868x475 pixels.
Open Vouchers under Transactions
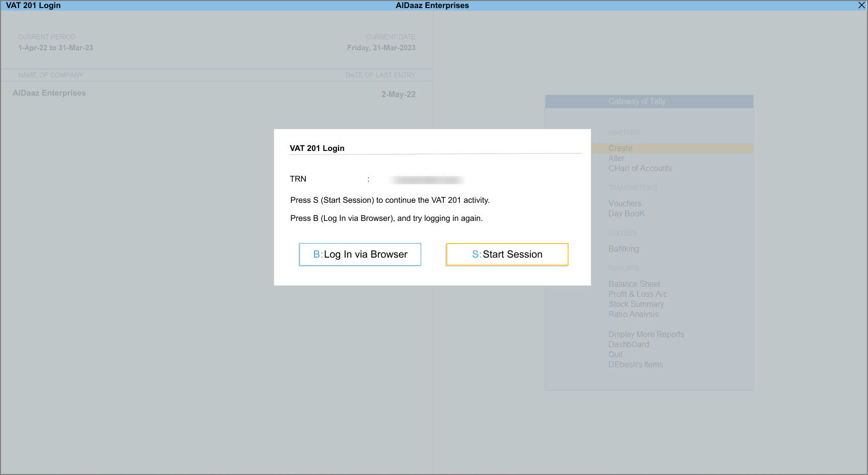tap(625, 203)
